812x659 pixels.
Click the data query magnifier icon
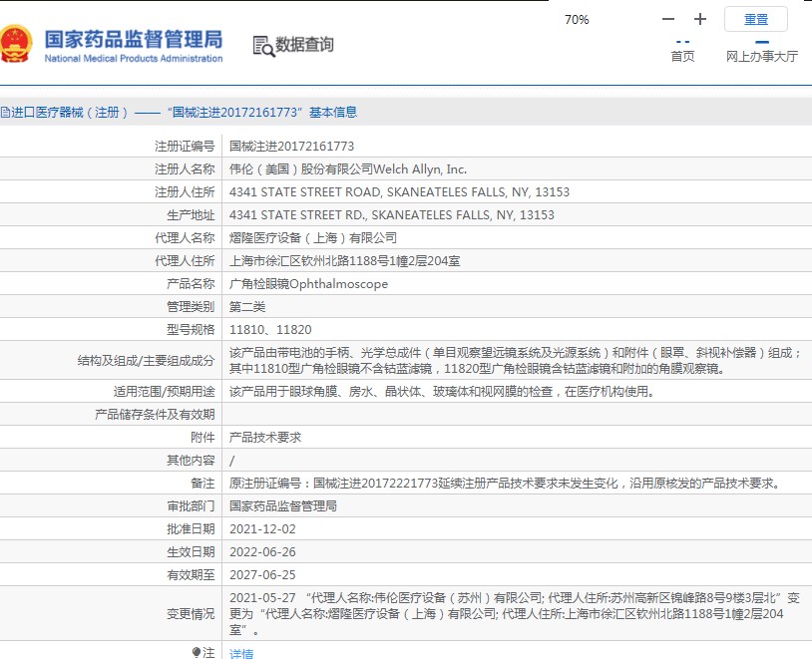pyautogui.click(x=262, y=45)
